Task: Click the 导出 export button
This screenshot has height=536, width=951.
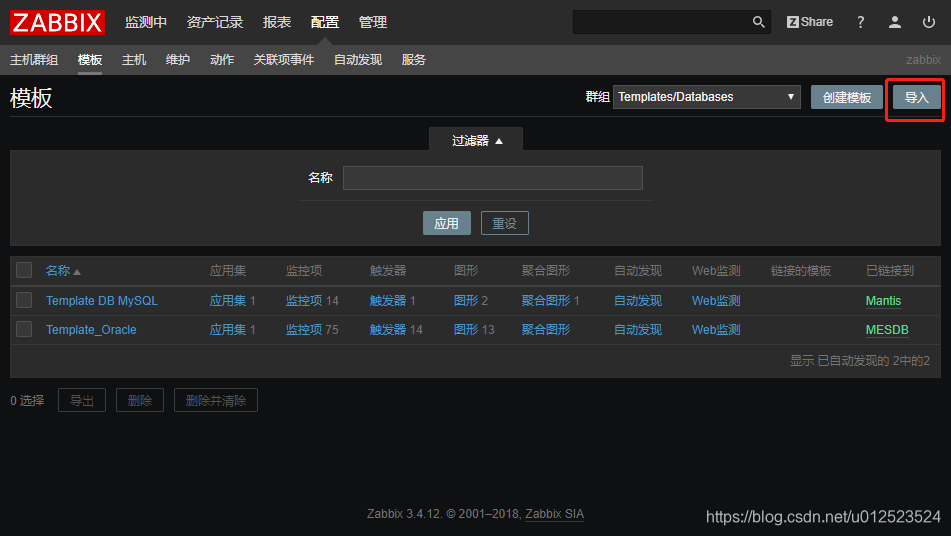Action: click(82, 400)
